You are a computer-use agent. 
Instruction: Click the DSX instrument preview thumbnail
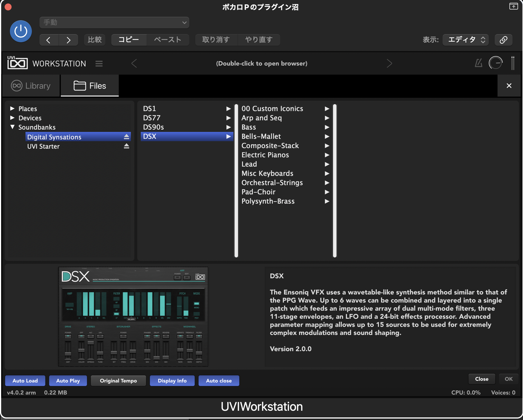pos(133,317)
